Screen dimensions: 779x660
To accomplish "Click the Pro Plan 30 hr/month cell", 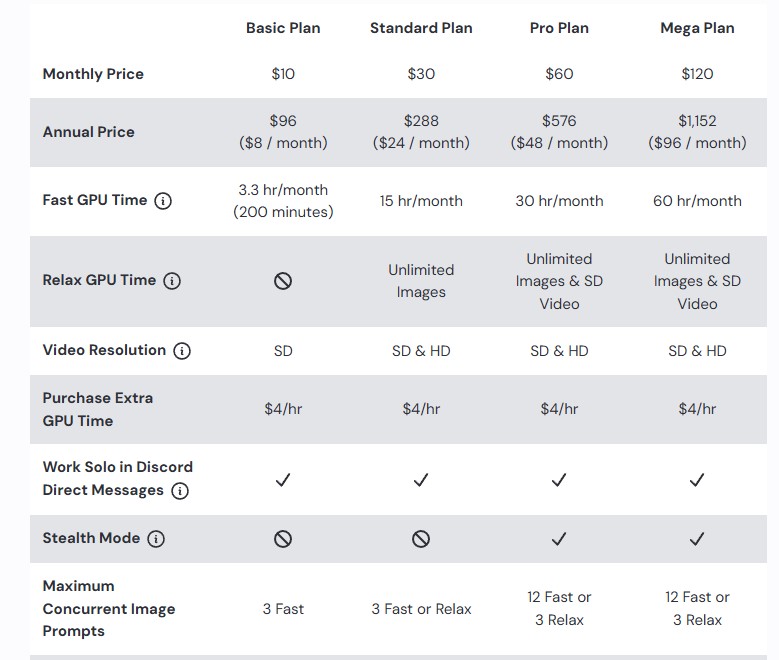I will (559, 201).
